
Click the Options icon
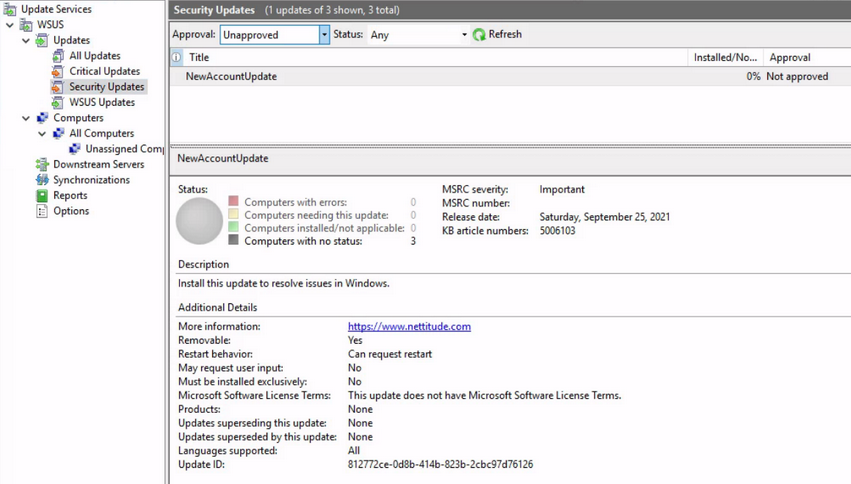[x=42, y=211]
